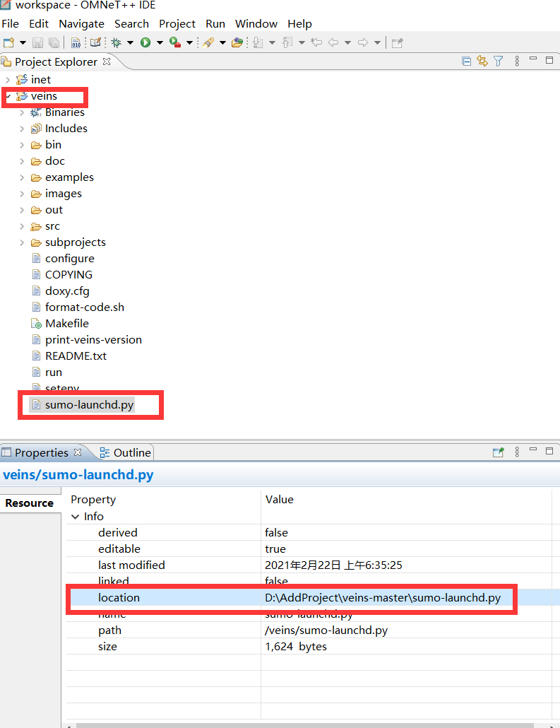Click the Back navigation arrow icon
The width and height of the screenshot is (560, 728).
coord(333,42)
